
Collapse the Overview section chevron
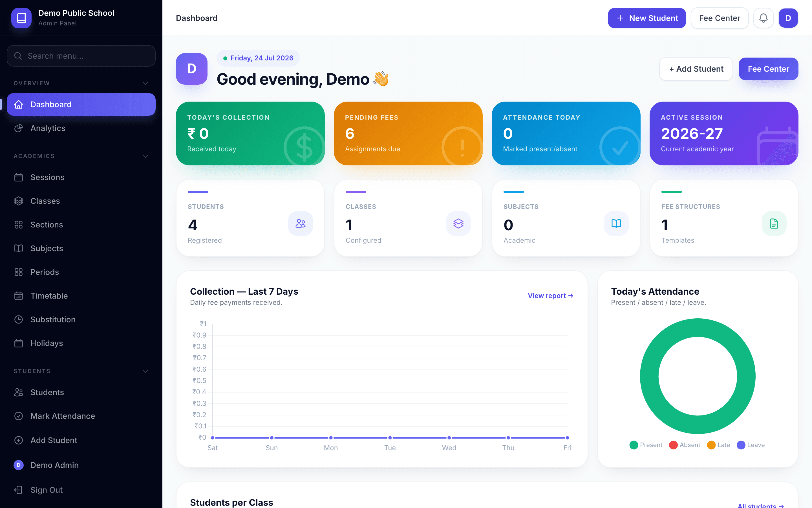145,83
